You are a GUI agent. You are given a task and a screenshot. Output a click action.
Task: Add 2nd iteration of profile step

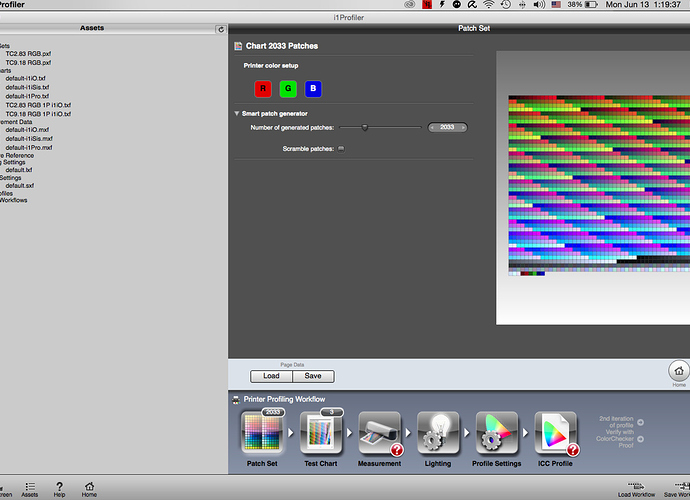point(640,422)
